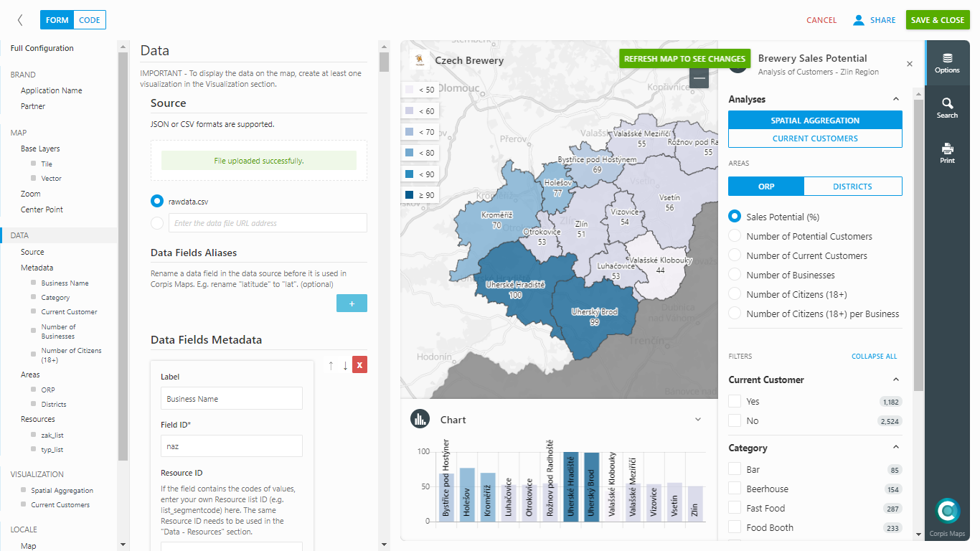Click the Share user icon
The height and width of the screenshot is (551, 980).
pyautogui.click(x=858, y=20)
